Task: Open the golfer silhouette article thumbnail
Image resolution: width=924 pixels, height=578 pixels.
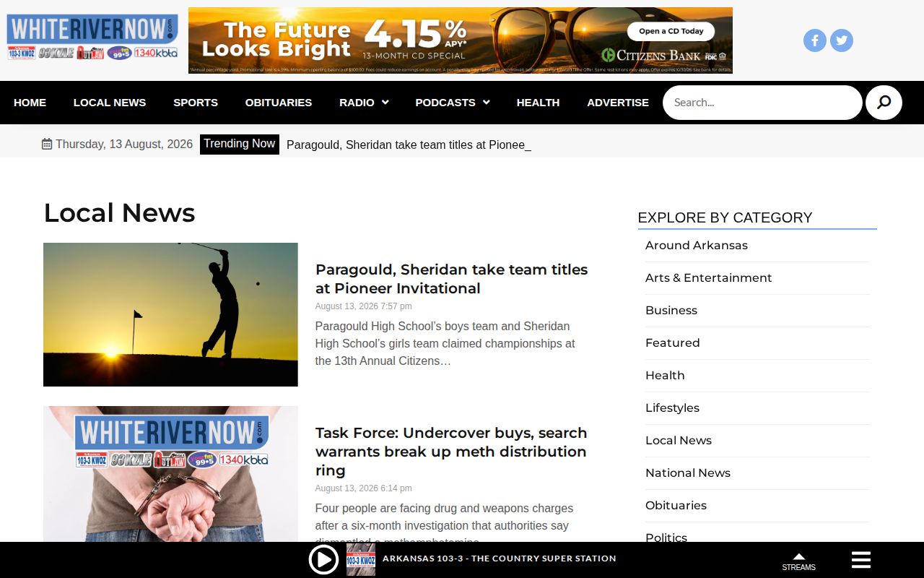Action: [170, 314]
